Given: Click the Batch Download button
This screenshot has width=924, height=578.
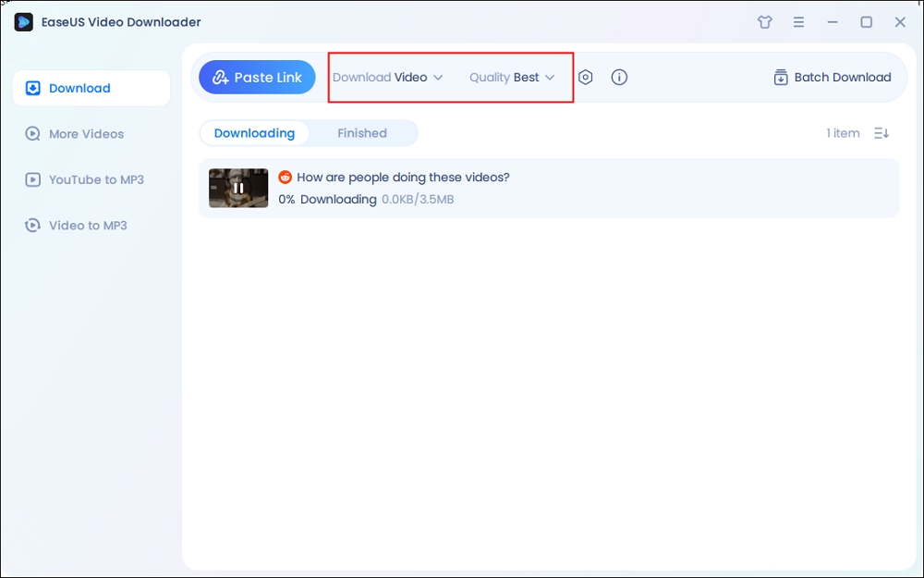Looking at the screenshot, I should click(833, 78).
